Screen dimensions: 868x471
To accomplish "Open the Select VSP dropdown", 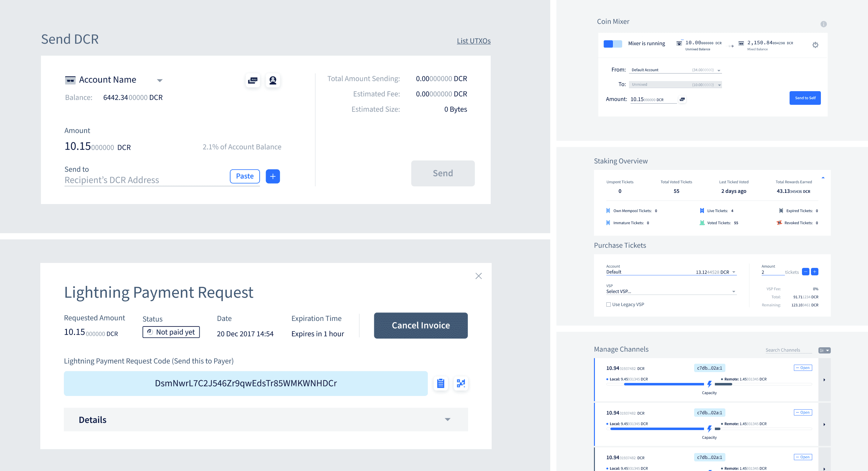I will pos(671,291).
